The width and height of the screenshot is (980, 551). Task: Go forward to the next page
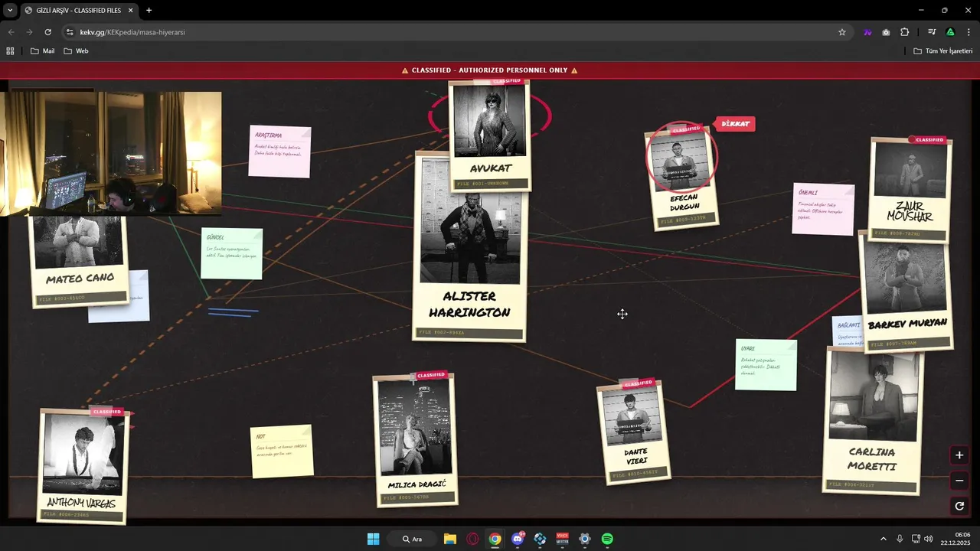(x=29, y=32)
